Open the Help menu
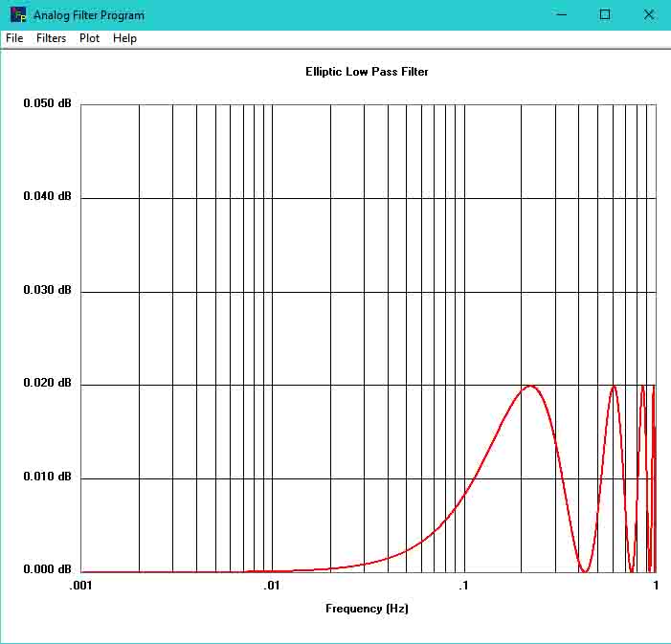 [125, 38]
